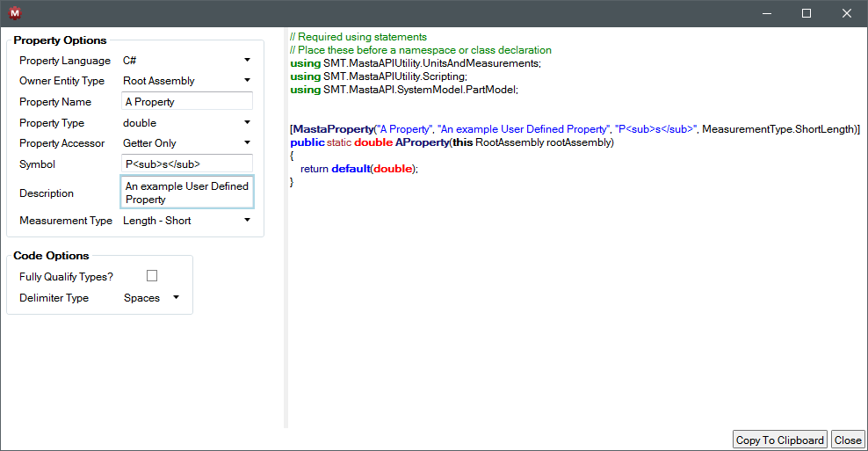Click the 'return default(double);' line
868x451 pixels.
pos(359,169)
